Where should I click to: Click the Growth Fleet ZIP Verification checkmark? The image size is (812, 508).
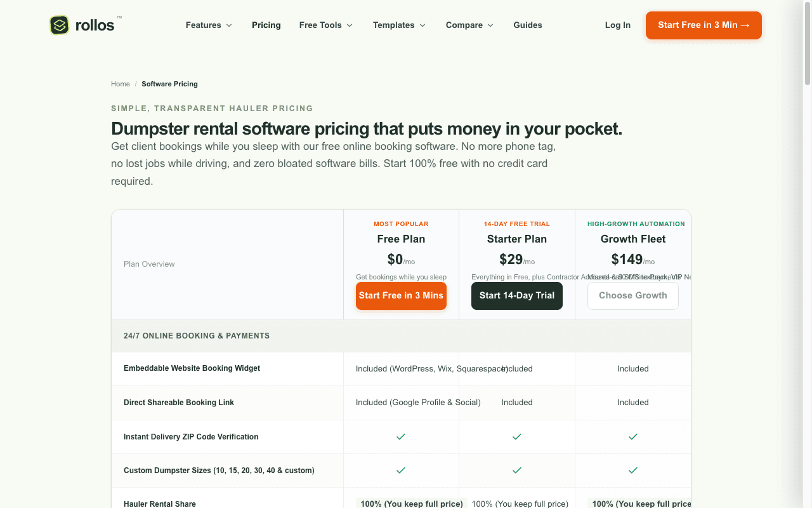pos(633,437)
